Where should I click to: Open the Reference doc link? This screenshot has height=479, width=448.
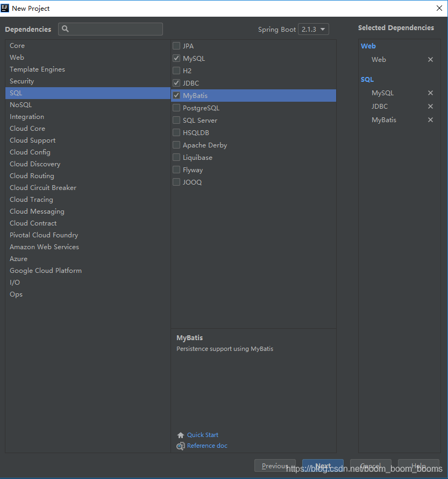pyautogui.click(x=207, y=446)
